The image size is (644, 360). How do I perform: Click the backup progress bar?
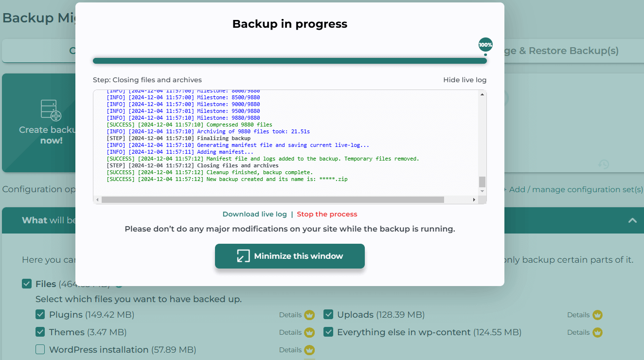pos(290,61)
